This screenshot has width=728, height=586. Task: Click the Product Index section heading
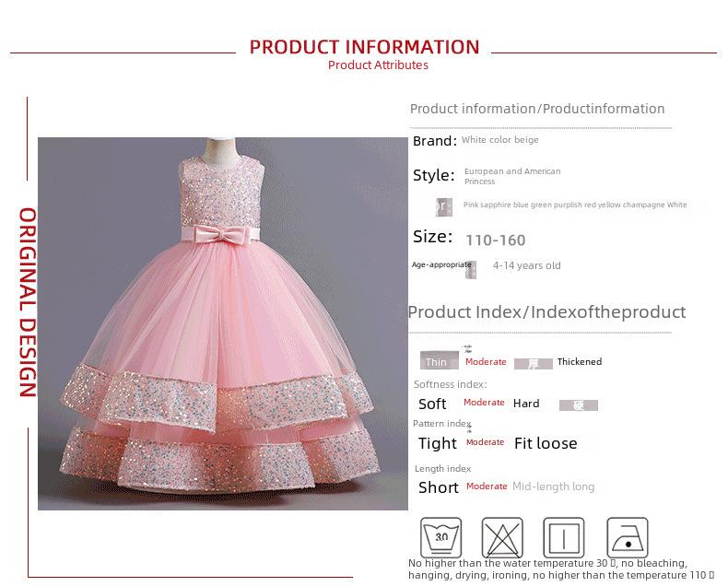point(546,312)
